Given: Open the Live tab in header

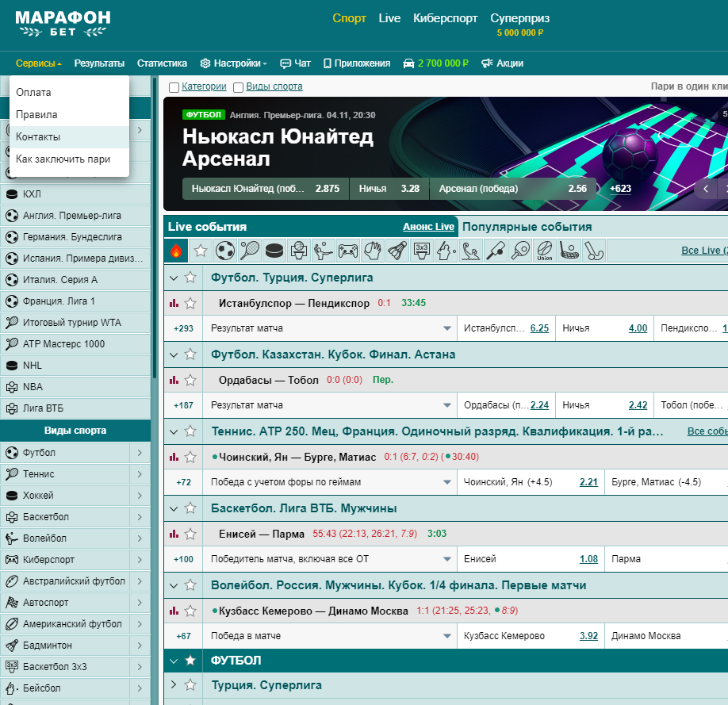Looking at the screenshot, I should tap(389, 18).
